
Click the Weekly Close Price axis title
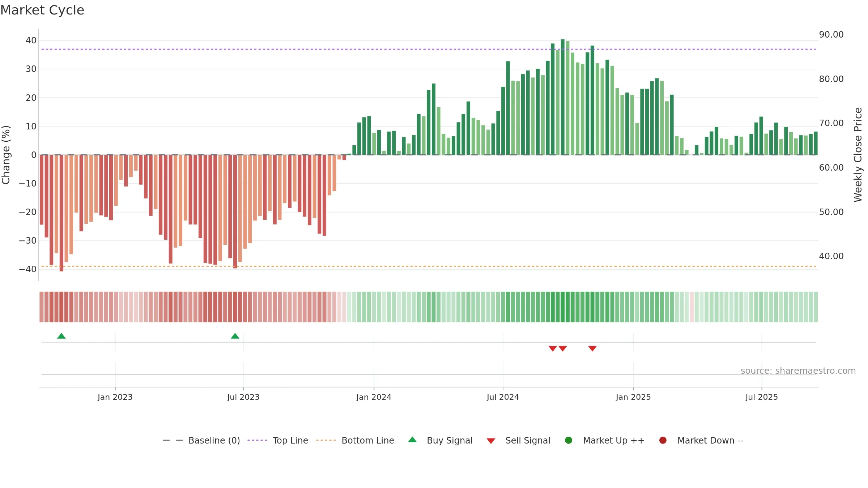858,155
